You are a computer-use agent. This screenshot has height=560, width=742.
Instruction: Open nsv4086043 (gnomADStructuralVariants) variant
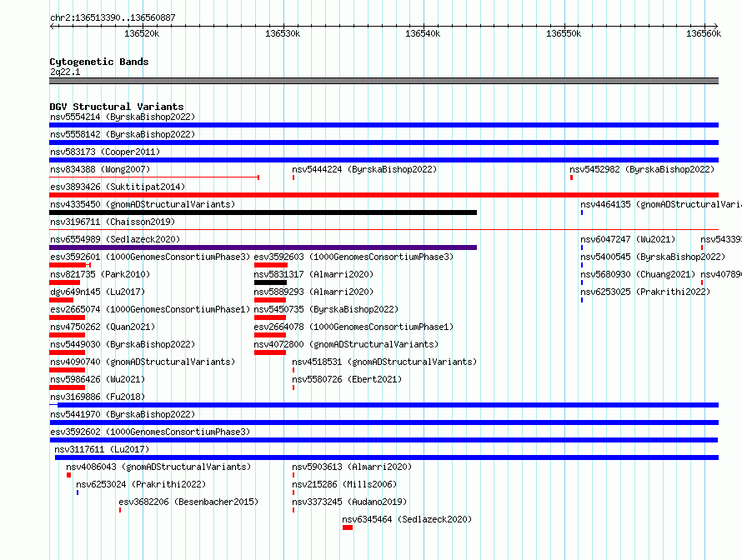158,467
